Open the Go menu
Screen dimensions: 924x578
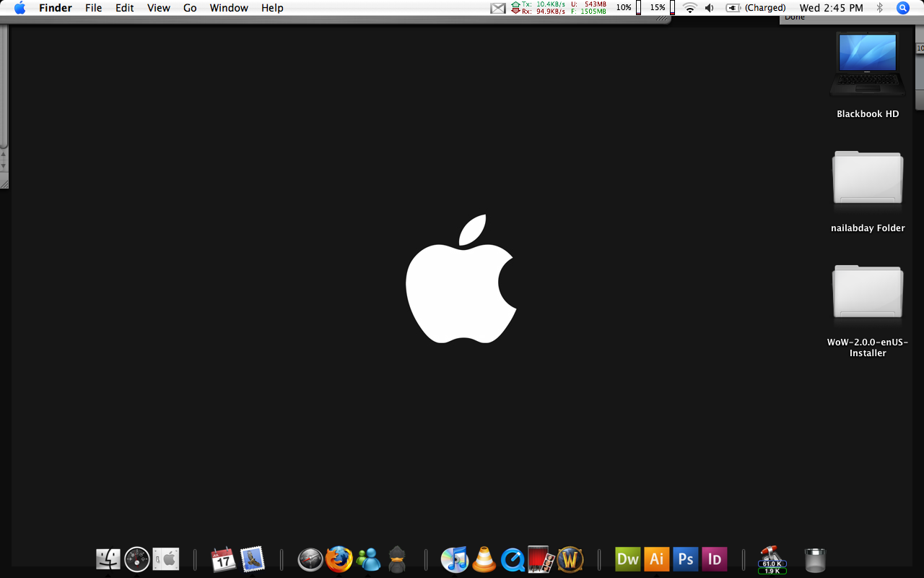(190, 8)
